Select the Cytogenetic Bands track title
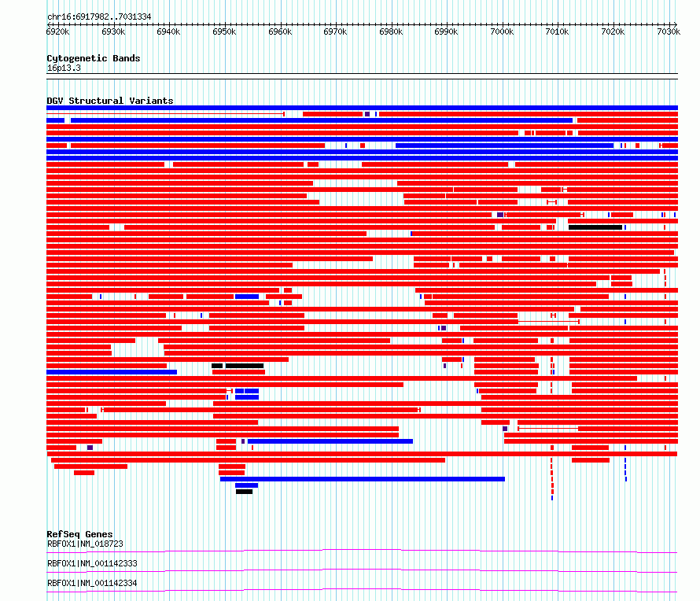 click(x=94, y=58)
